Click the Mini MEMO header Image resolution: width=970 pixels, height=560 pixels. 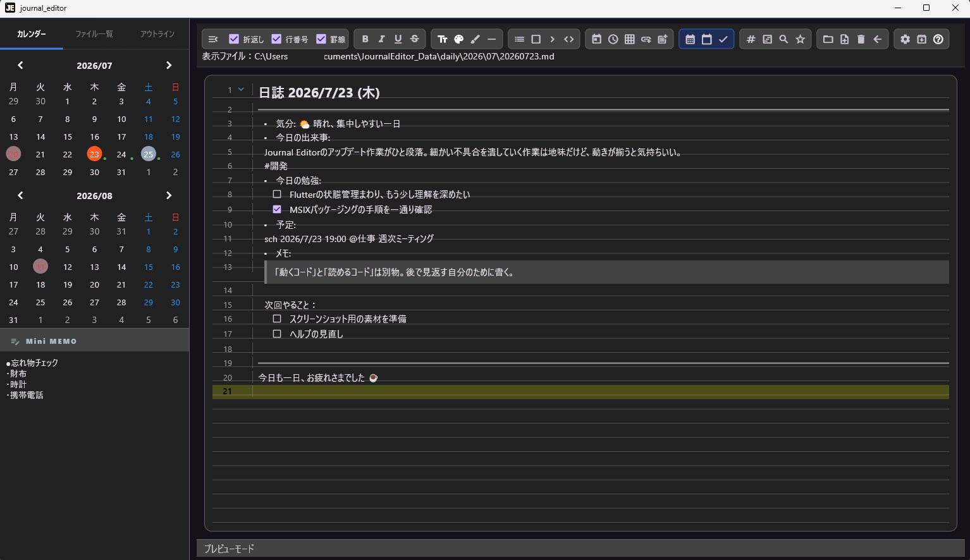click(94, 341)
